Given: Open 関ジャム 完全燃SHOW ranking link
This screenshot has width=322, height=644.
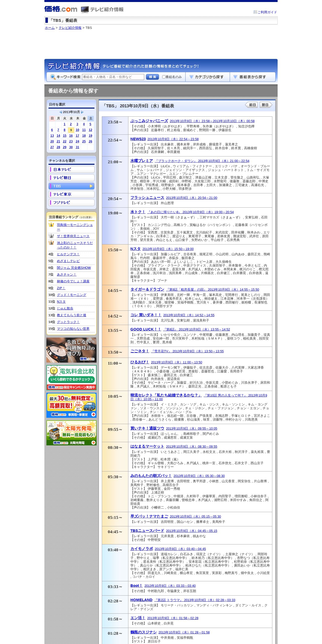Looking at the screenshot, I should tap(74, 268).
